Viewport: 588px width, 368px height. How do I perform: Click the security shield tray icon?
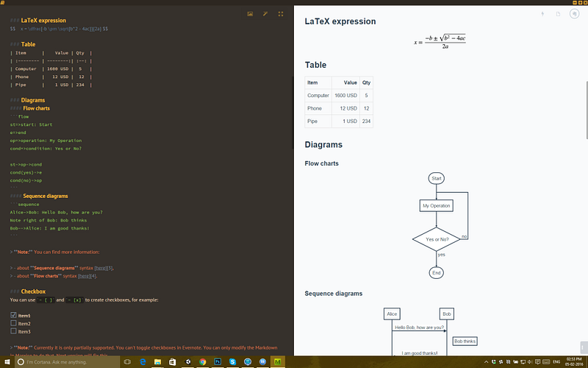493,362
